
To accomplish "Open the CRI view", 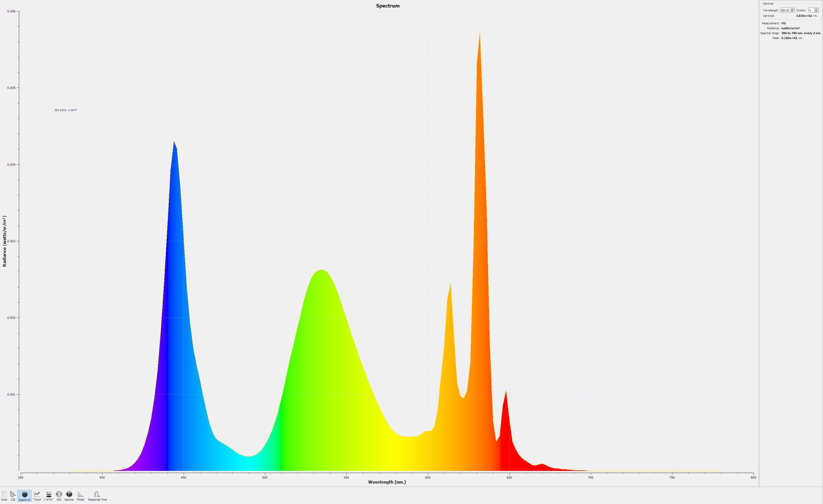I will (x=59, y=495).
